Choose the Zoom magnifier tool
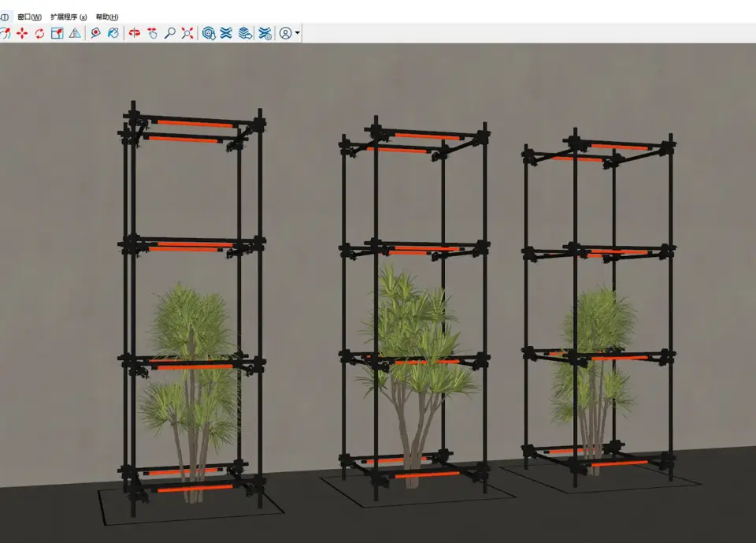 pos(170,33)
